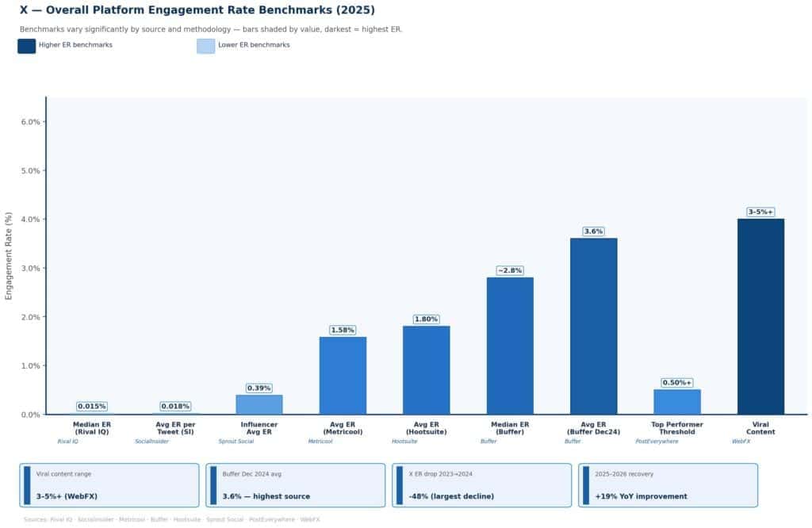Click the 3.6% data label
The width and height of the screenshot is (812, 528).
tap(593, 231)
